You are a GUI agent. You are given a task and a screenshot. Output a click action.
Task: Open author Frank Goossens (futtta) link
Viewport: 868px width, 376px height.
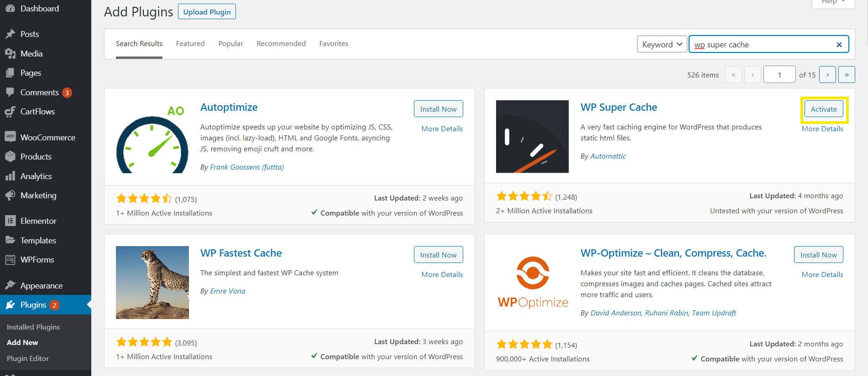coord(247,167)
